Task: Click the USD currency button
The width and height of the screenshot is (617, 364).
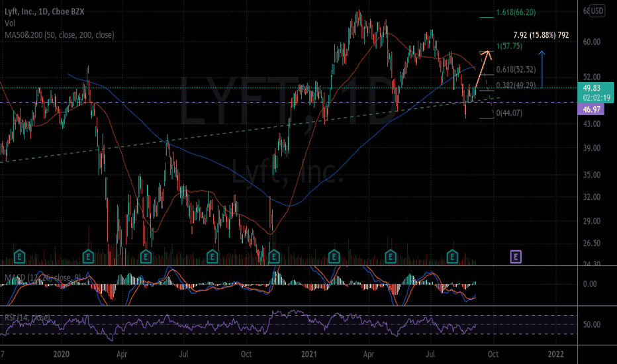Action: tap(597, 11)
